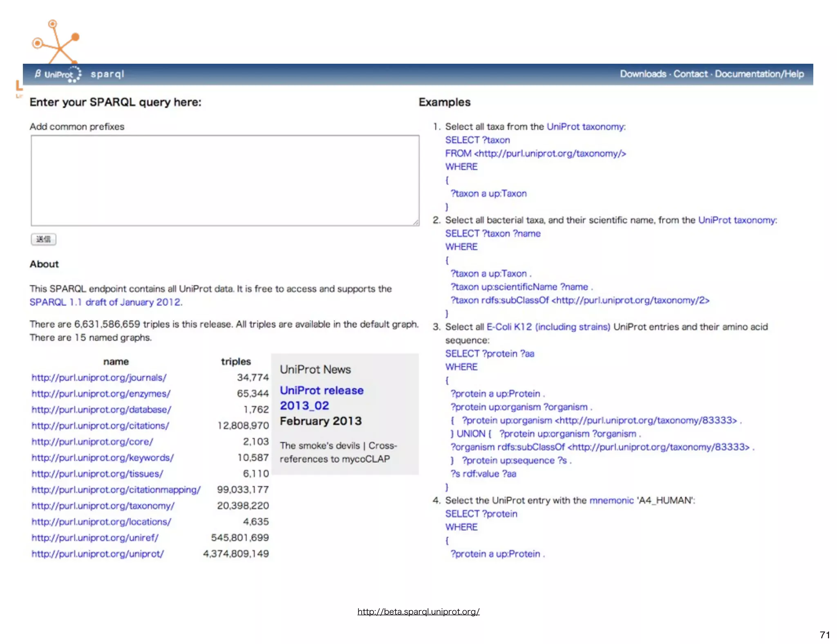837x644 pixels.
Task: Click ?taxon up:scientificName ?name line
Action: point(521,287)
